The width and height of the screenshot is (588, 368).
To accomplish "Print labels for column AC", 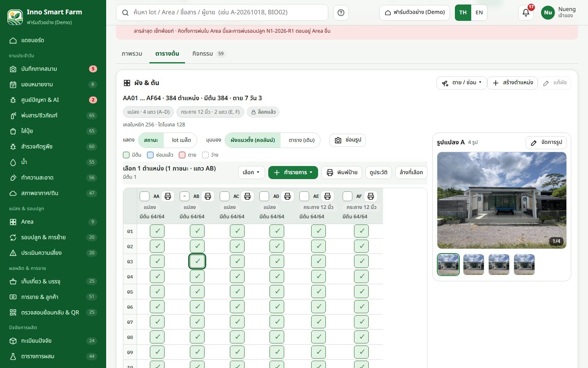I will pyautogui.click(x=247, y=196).
